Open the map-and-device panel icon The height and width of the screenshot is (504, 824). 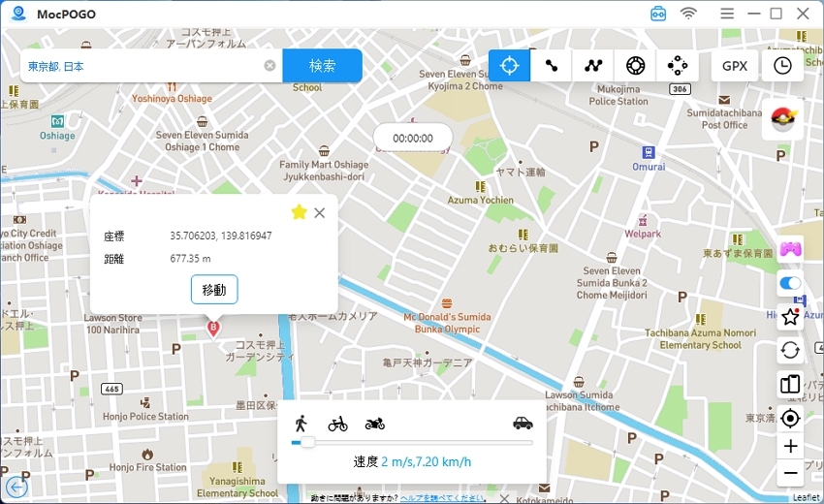790,384
